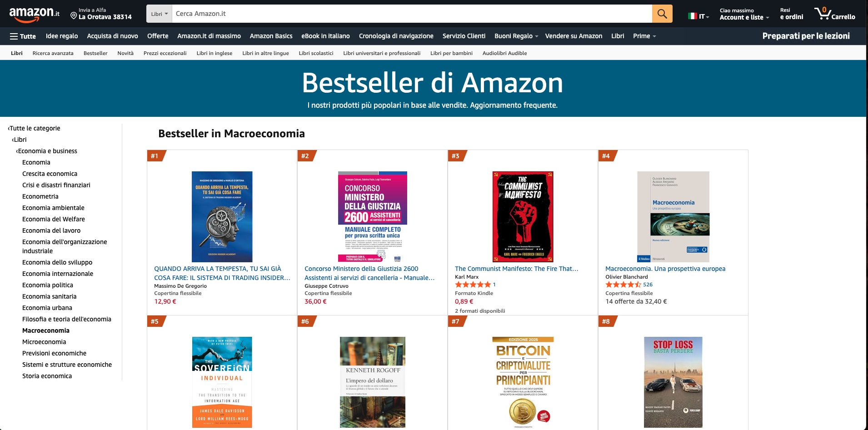Click the orange search magnifier button
The image size is (868, 430).
662,14
